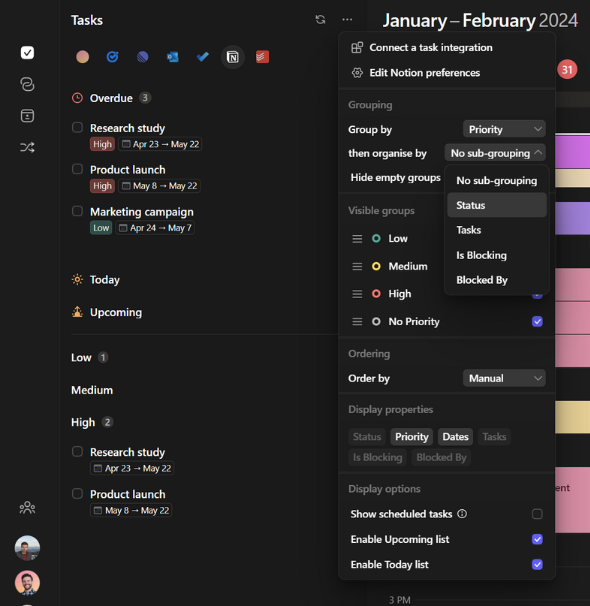The height and width of the screenshot is (606, 590).
Task: Click drag handle for High group
Action: (357, 294)
